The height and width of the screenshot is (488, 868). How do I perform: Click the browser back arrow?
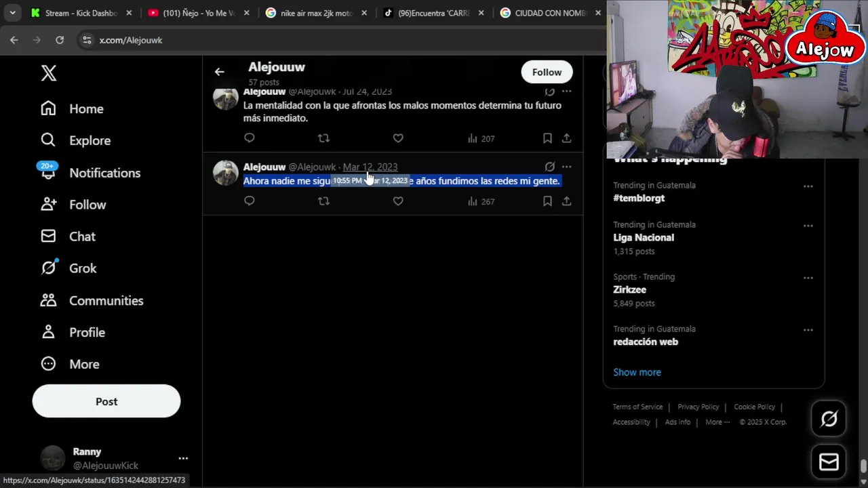14,40
